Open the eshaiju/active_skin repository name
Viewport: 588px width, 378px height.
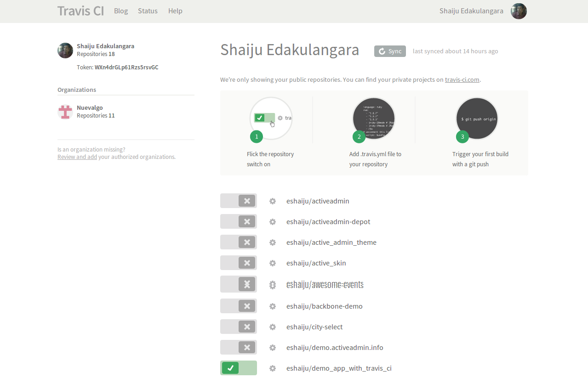click(x=316, y=263)
